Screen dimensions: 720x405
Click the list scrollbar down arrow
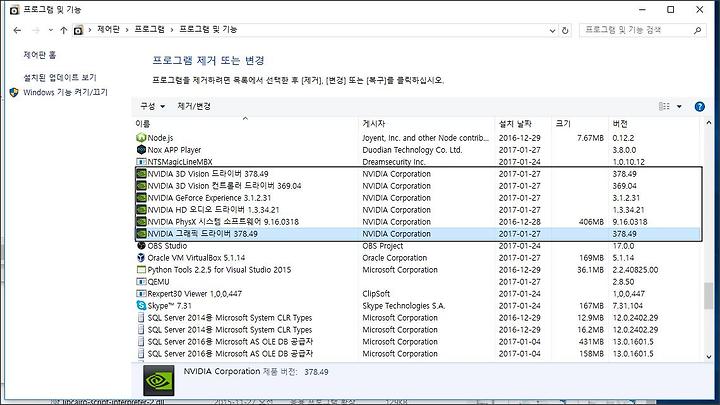(709, 357)
